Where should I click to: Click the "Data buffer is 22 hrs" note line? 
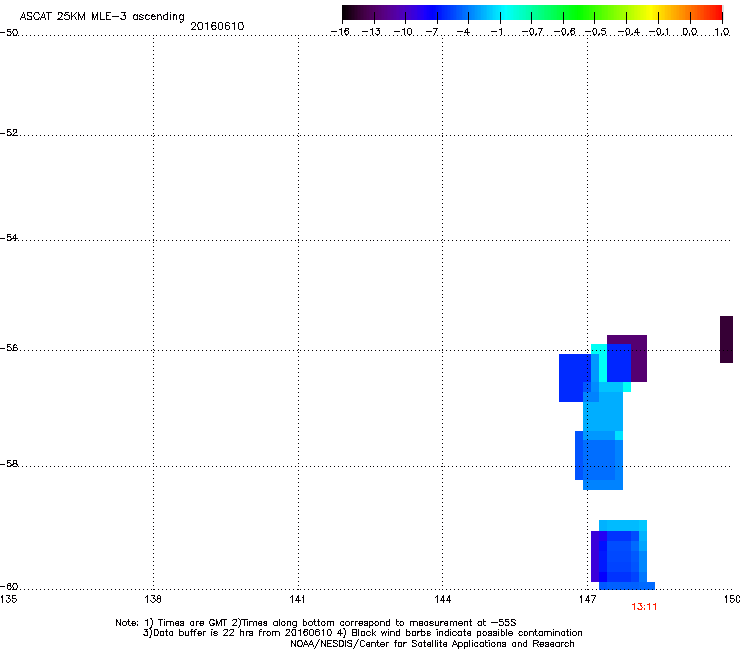[362, 633]
